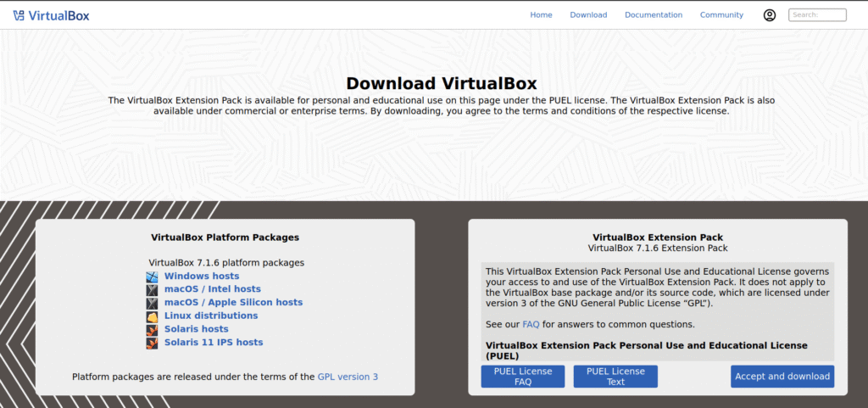Click the Download VirtualBox heading

[441, 84]
